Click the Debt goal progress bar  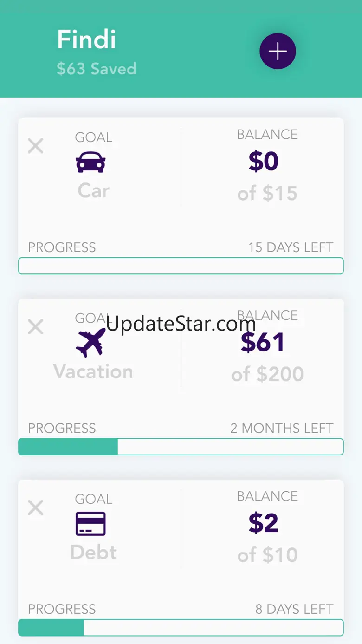[181, 628]
